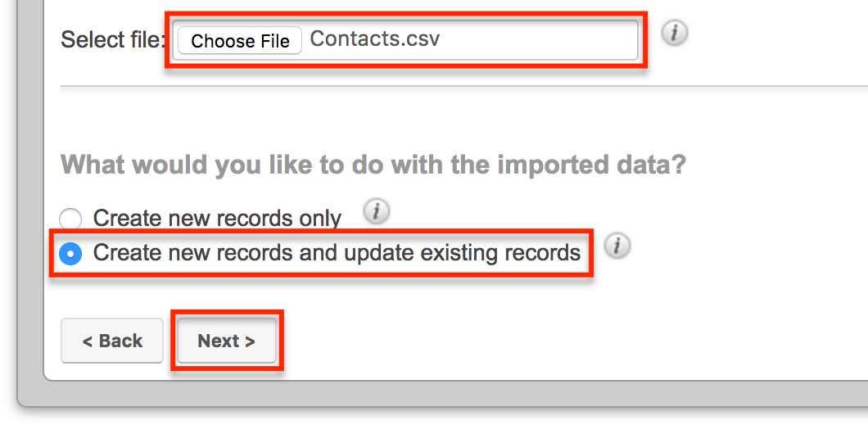Click the 'Select file:' label
868x434 pixels.
click(112, 39)
